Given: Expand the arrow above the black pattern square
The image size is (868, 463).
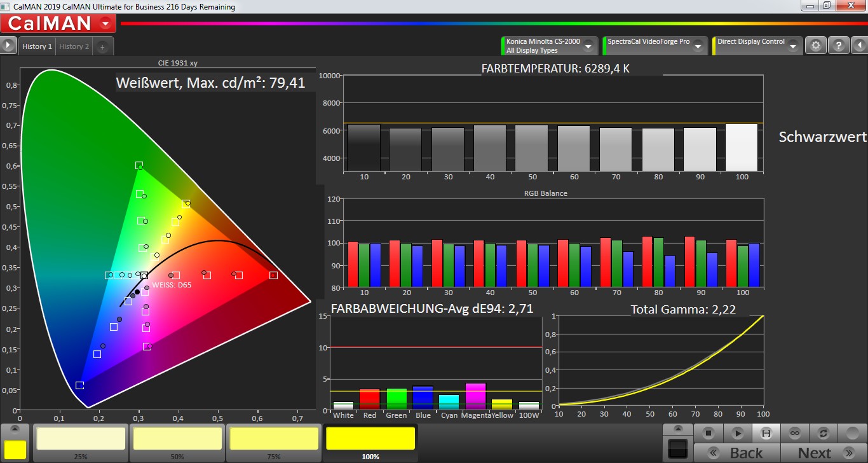Looking at the screenshot, I should tap(678, 429).
